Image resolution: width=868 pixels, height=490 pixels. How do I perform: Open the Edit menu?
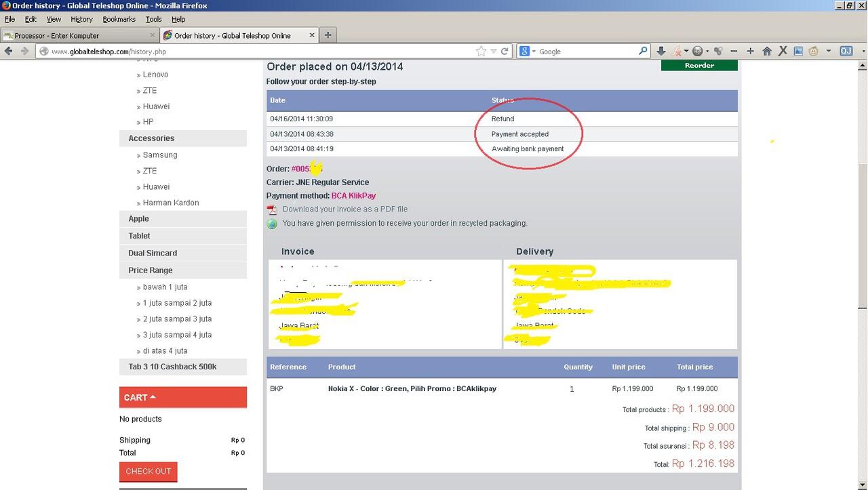click(31, 19)
